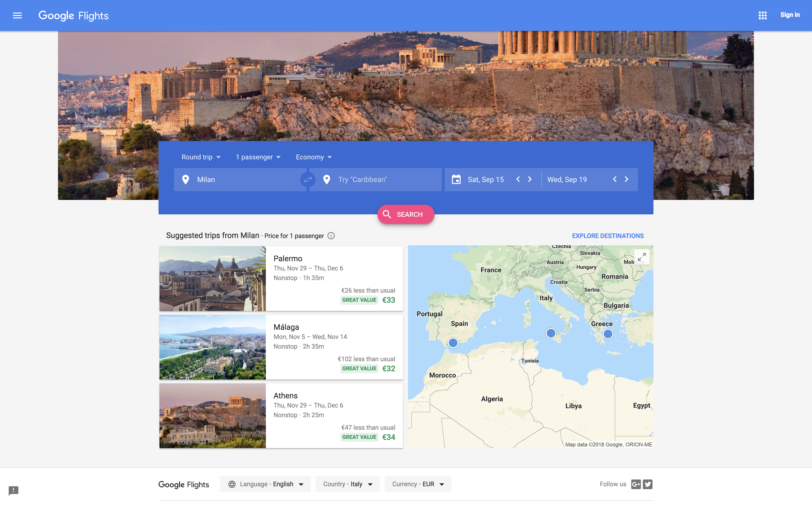Viewport: 812px width, 507px height.
Task: Open the Language English selector
Action: coord(265,484)
